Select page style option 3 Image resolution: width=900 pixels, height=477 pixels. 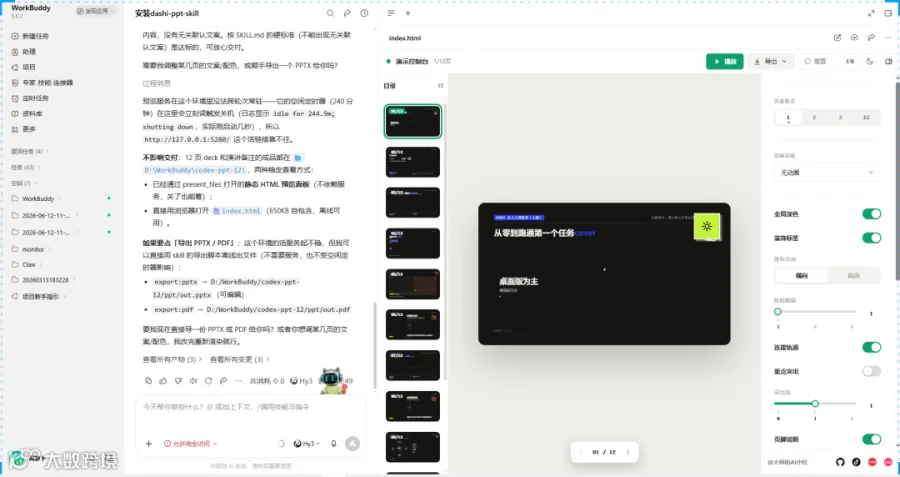(840, 117)
